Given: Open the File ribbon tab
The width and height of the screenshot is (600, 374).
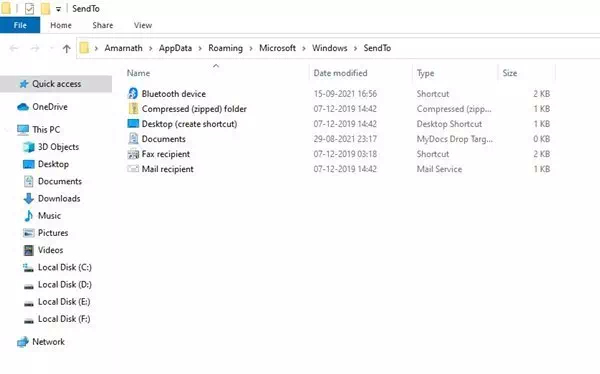Looking at the screenshot, I should pyautogui.click(x=20, y=25).
